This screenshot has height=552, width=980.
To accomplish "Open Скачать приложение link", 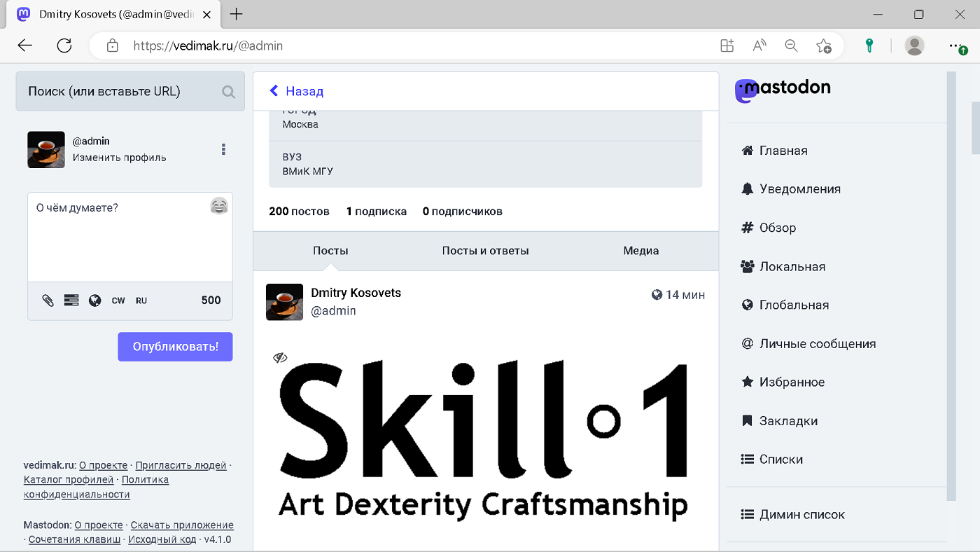I will [x=182, y=525].
